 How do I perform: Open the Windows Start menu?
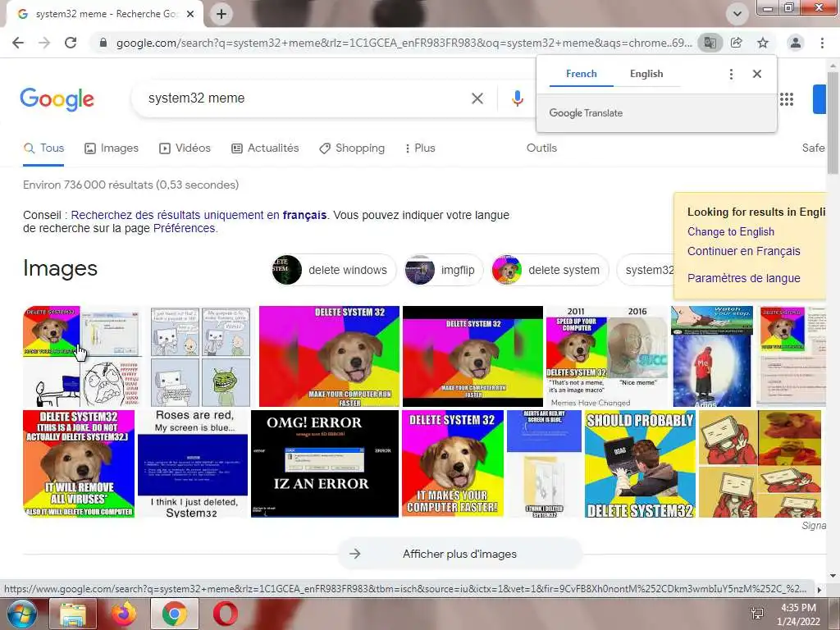click(21, 614)
